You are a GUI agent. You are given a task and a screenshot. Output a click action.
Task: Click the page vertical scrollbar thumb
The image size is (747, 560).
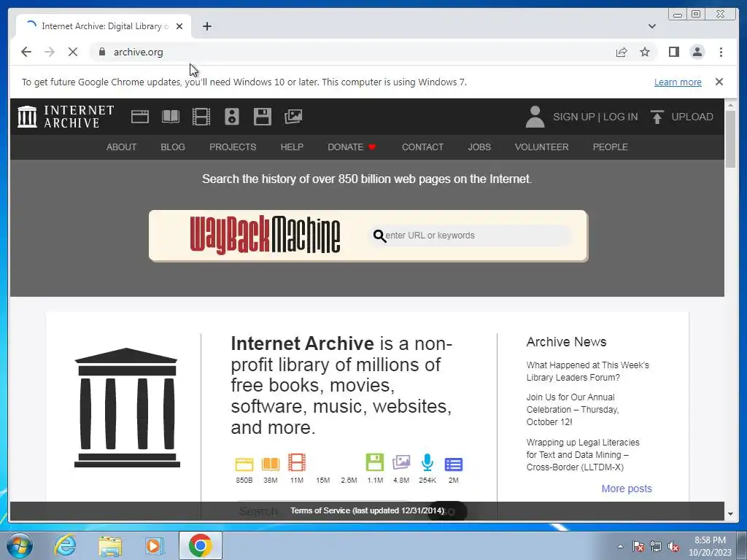(x=730, y=139)
